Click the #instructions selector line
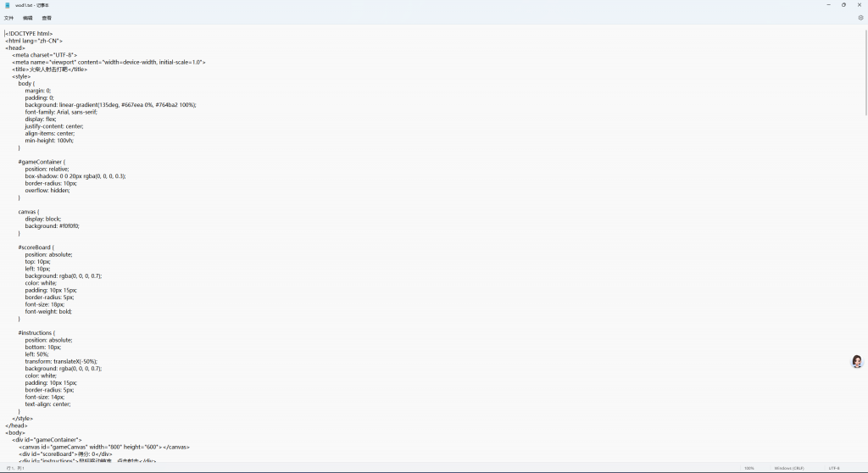 [x=36, y=333]
